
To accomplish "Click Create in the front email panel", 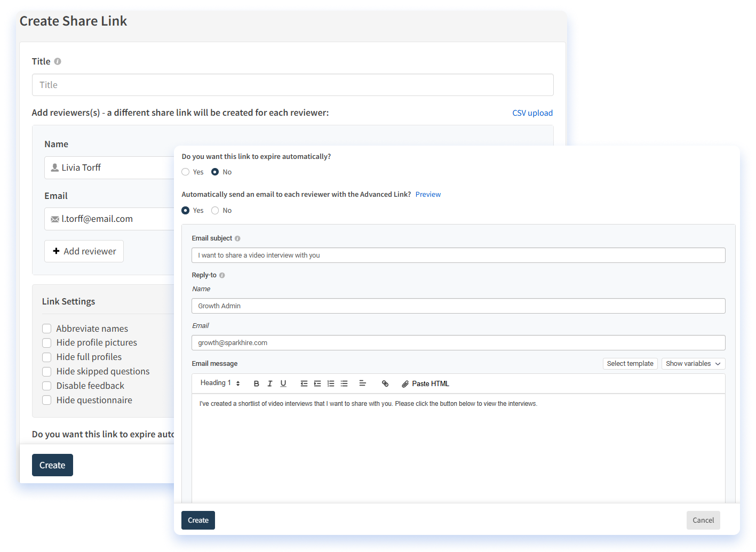I will [198, 520].
